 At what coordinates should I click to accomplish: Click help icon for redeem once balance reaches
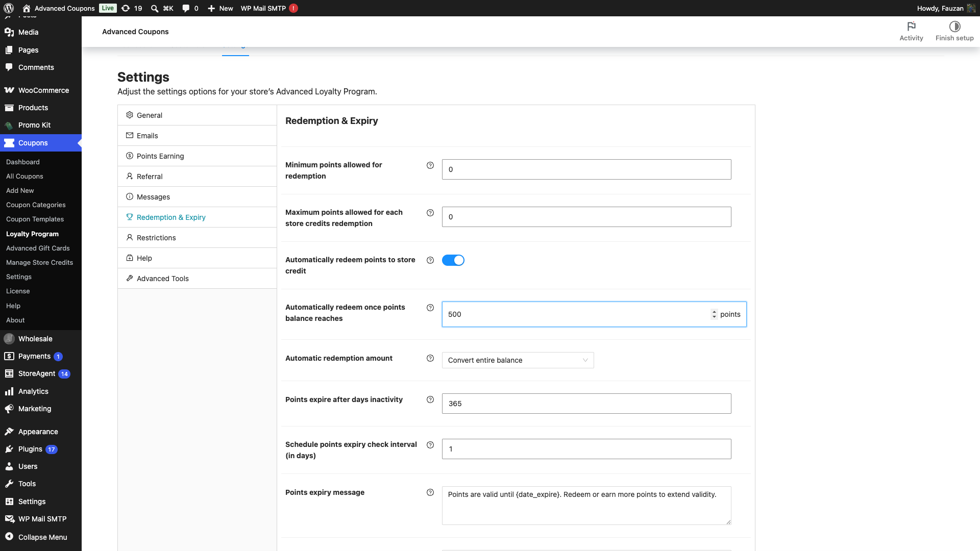430,308
